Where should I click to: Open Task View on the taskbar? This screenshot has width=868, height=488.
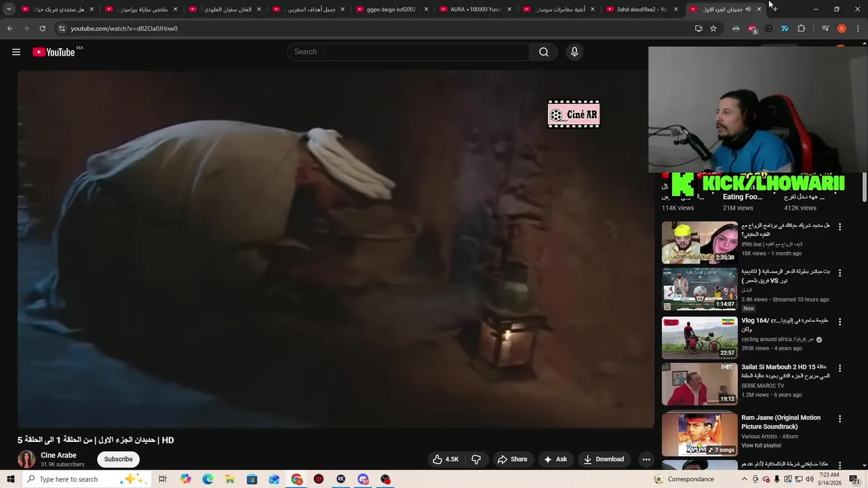point(163,479)
